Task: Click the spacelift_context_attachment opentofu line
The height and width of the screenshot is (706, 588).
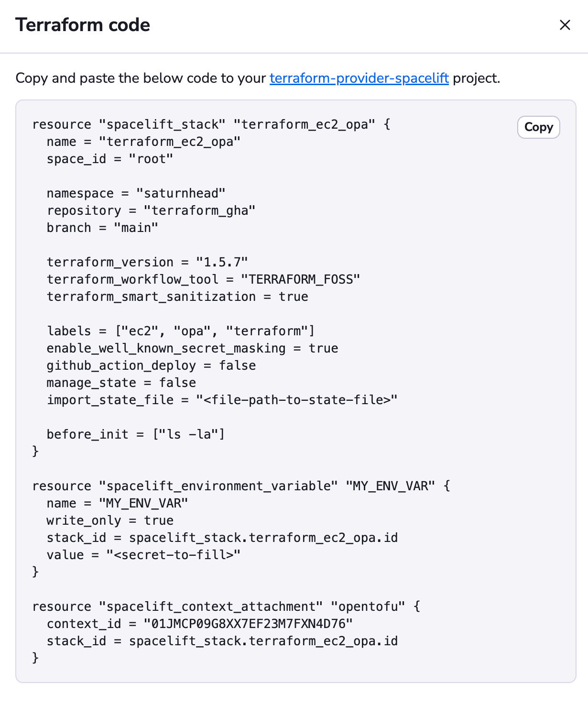Action: coord(227,607)
